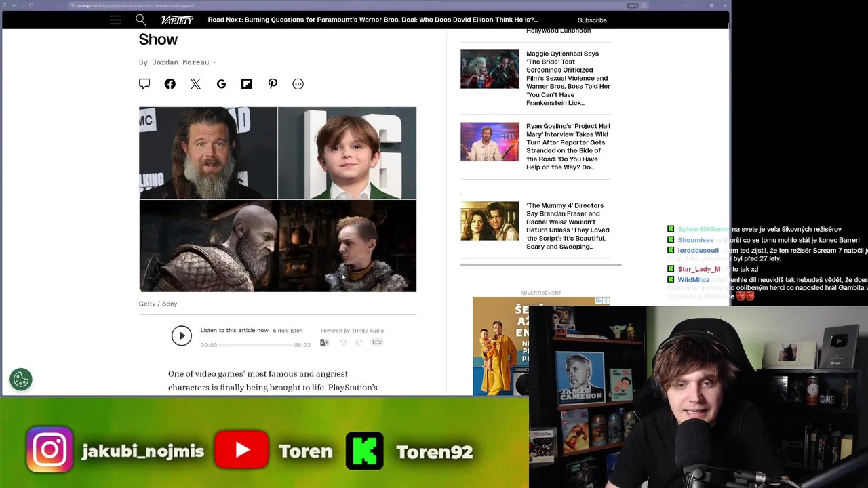This screenshot has width=868, height=488.
Task: Click the Kick logo in overlay
Action: point(365,451)
